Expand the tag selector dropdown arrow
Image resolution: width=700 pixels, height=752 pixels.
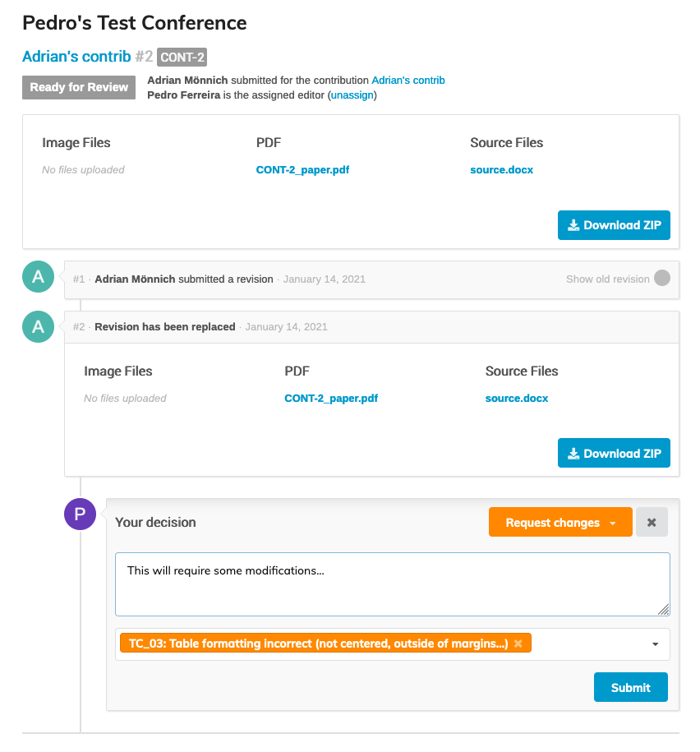tap(656, 644)
